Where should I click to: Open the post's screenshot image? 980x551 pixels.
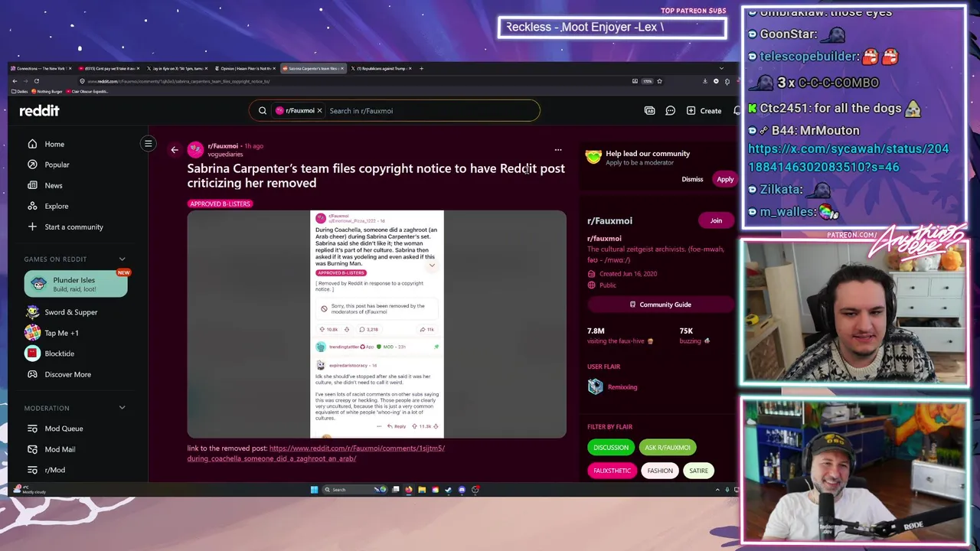pos(377,324)
